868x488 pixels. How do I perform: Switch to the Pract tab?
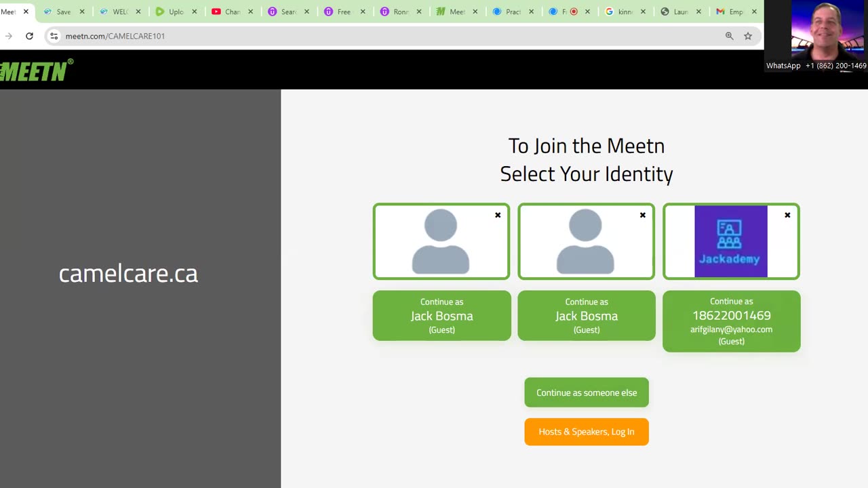(512, 12)
